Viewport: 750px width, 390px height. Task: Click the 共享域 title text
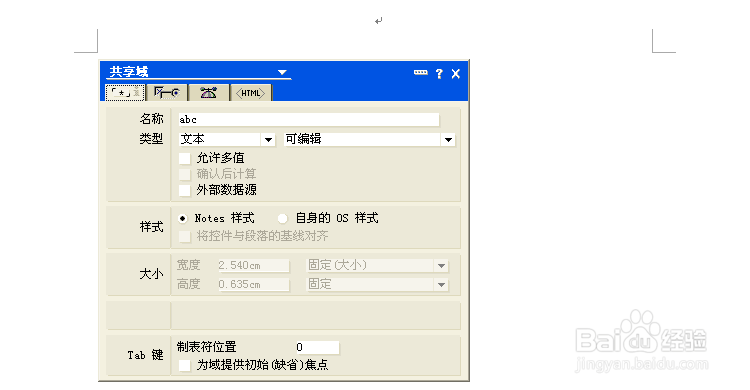129,72
